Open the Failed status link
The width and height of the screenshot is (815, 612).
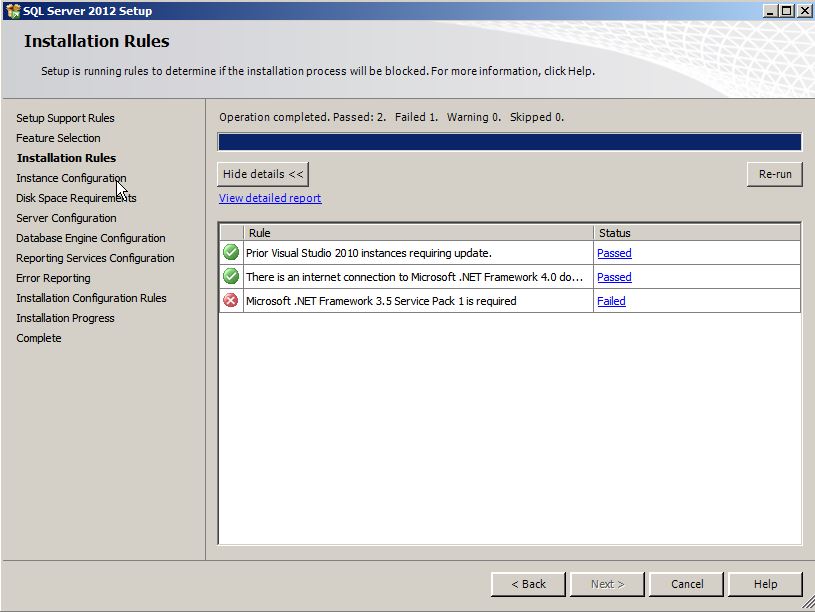click(611, 301)
